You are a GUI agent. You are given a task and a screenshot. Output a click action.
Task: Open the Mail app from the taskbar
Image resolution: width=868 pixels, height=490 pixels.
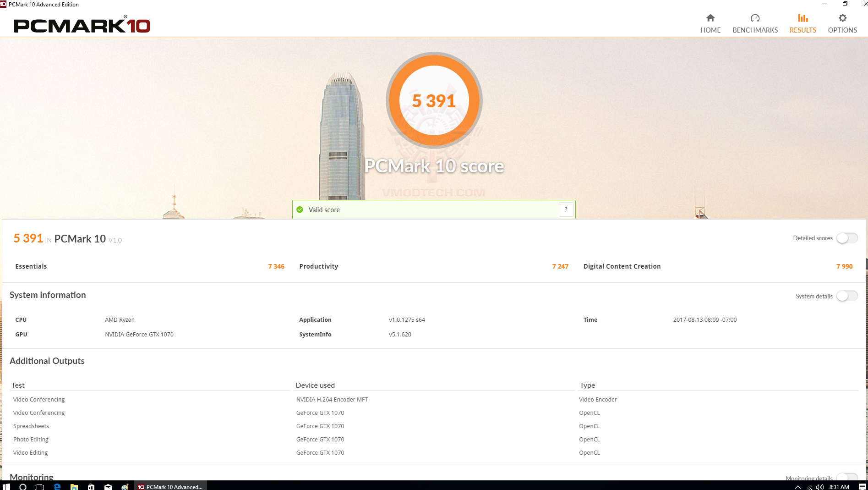pos(108,486)
